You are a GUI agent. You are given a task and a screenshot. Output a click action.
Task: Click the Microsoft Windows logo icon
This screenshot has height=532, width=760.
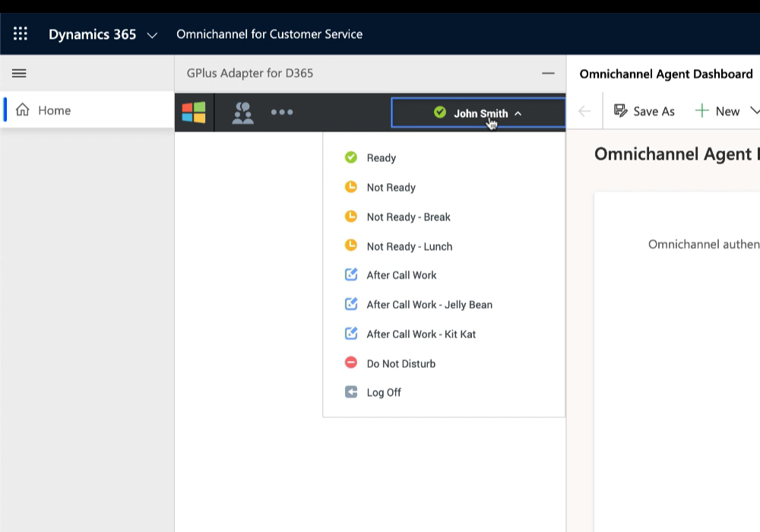coord(194,112)
